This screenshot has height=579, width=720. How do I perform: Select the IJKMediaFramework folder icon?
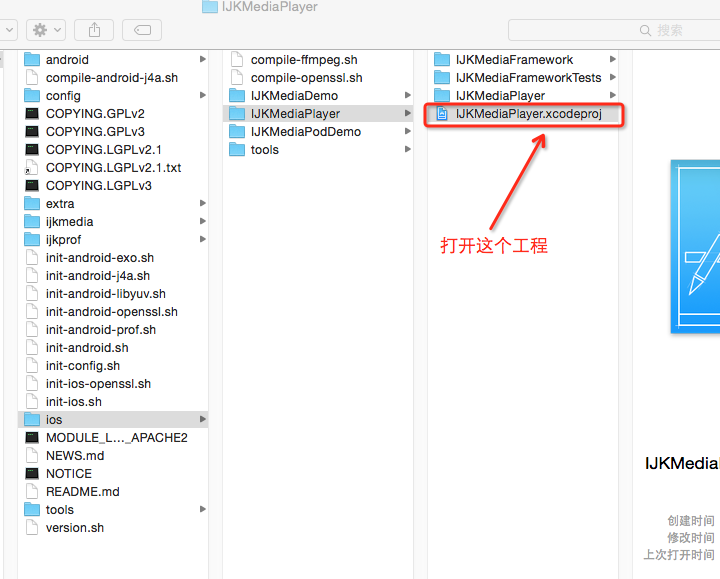pos(442,59)
